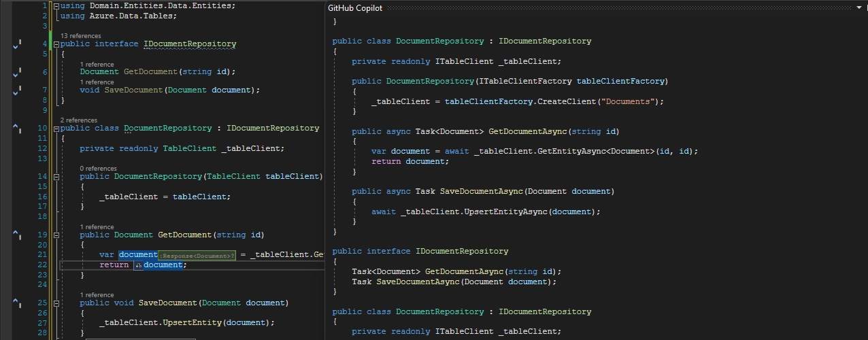
Task: Collapse the IDocumentRepository interface at line 4
Action: 56,44
